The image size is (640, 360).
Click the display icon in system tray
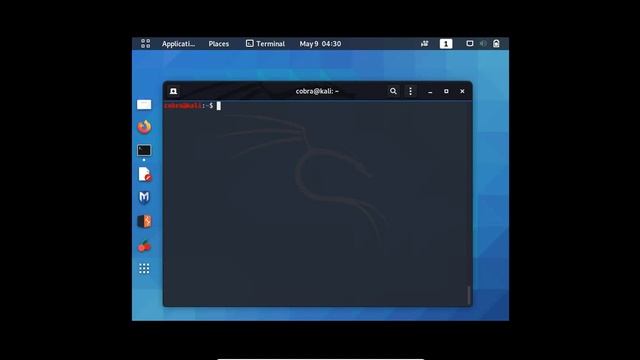click(x=470, y=44)
